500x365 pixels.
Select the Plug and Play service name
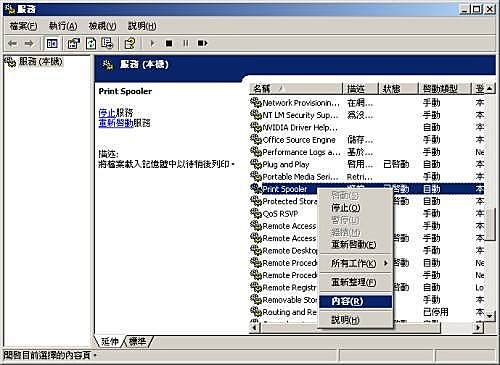coord(286,164)
